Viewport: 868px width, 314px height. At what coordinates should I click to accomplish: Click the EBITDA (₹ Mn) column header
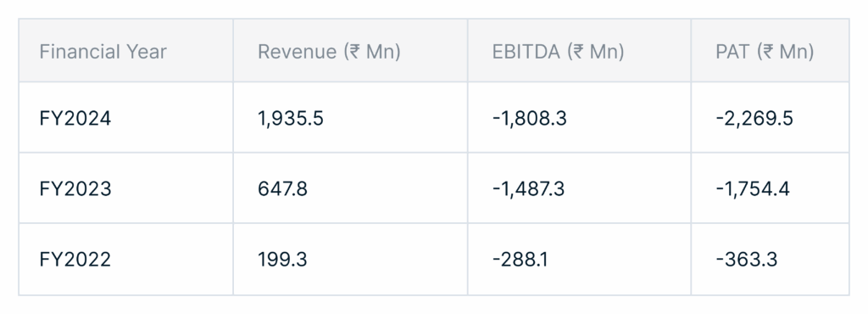point(558,52)
